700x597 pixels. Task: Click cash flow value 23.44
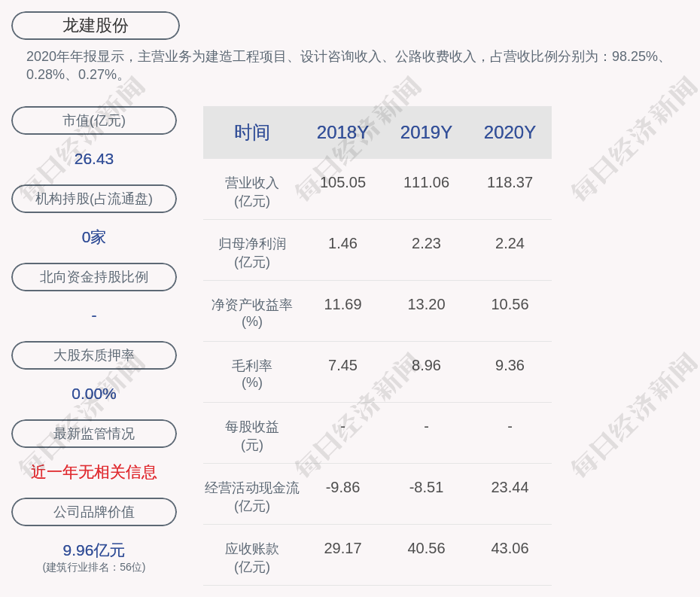point(510,487)
